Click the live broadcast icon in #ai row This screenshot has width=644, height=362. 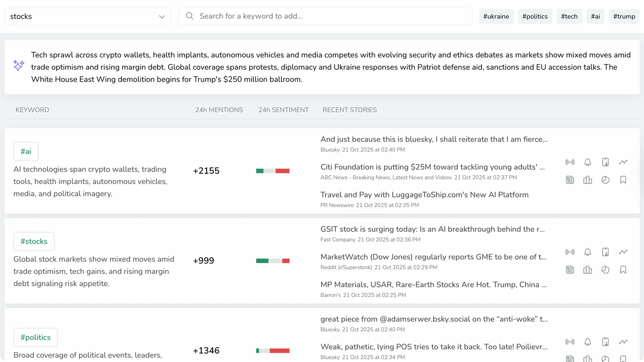(570, 162)
